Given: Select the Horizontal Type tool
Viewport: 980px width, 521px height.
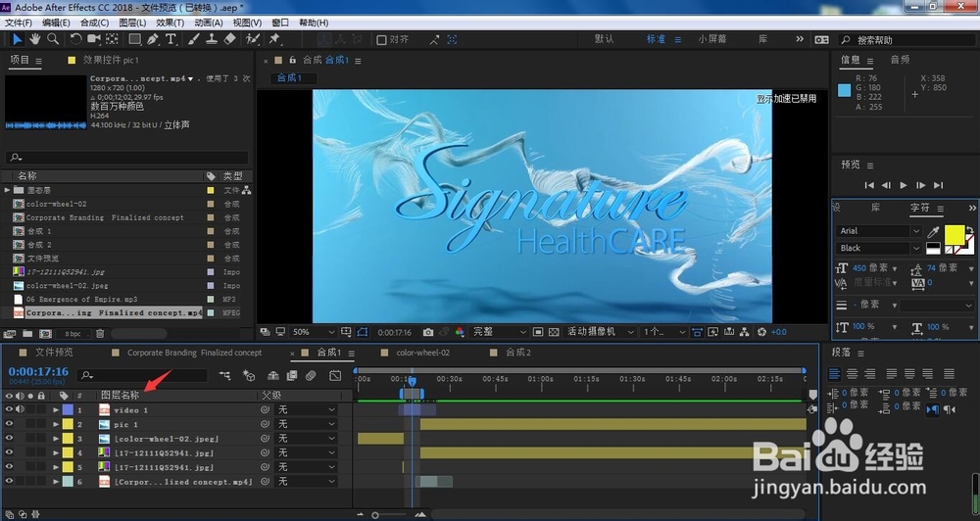Looking at the screenshot, I should click(171, 39).
